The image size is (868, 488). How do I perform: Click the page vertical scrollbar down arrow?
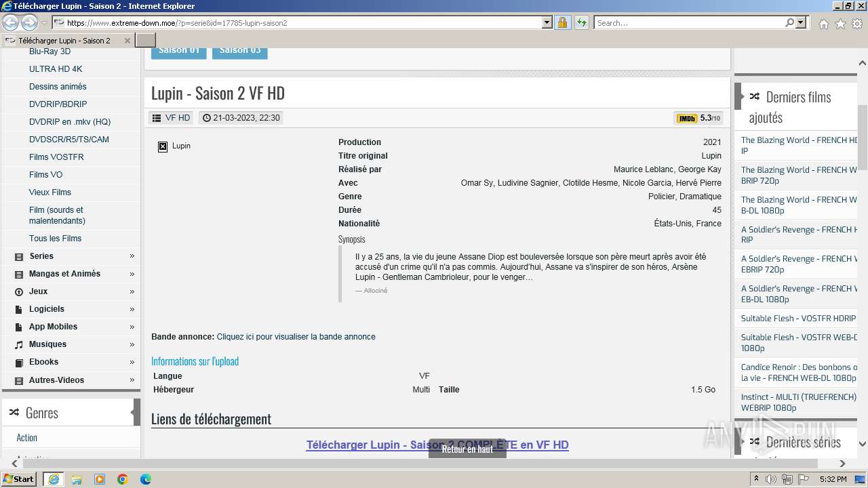click(863, 445)
